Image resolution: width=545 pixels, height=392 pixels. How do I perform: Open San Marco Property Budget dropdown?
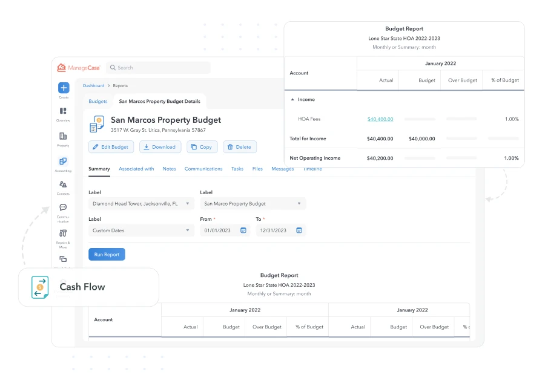click(x=253, y=204)
